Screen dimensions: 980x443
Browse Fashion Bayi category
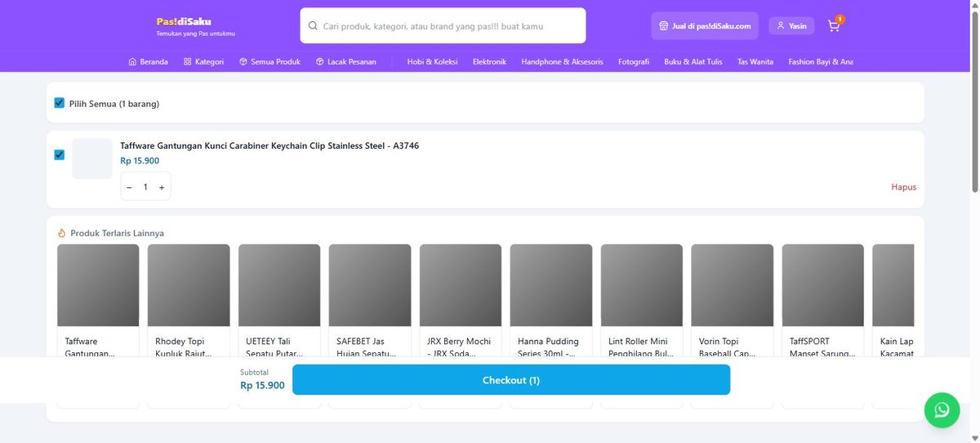pos(821,61)
